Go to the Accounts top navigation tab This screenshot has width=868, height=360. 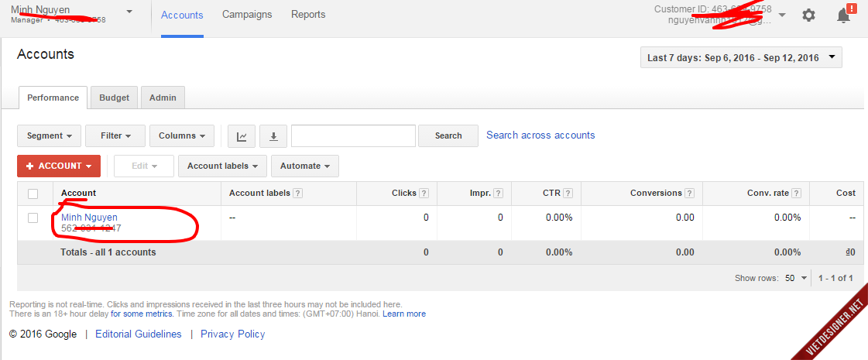[182, 15]
